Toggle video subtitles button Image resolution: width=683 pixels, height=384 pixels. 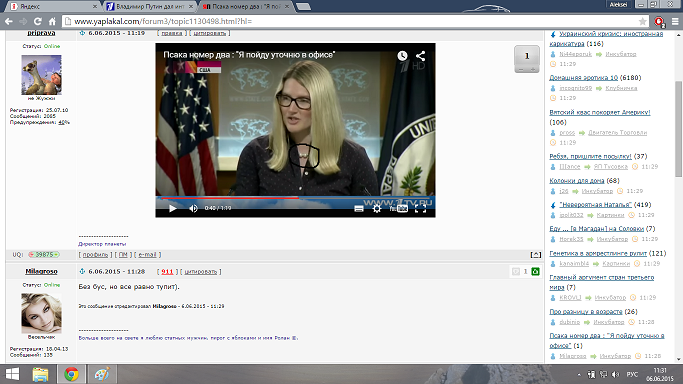[x=359, y=209]
